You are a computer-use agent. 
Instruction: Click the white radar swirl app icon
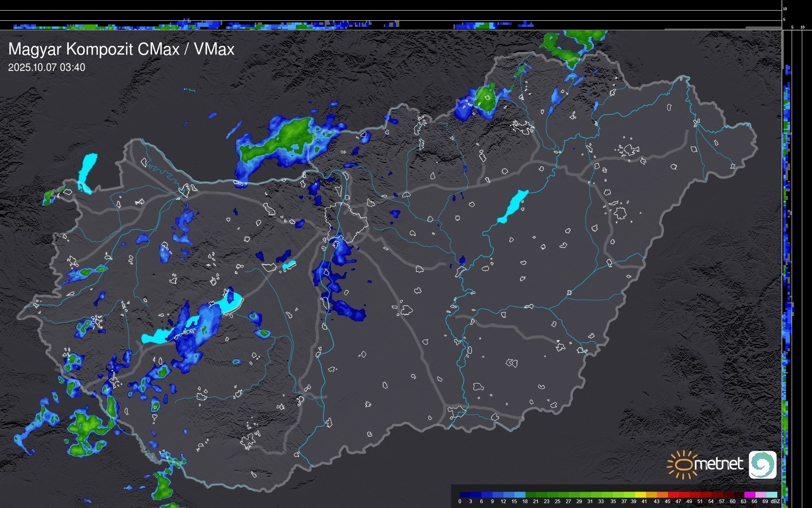pyautogui.click(x=762, y=464)
